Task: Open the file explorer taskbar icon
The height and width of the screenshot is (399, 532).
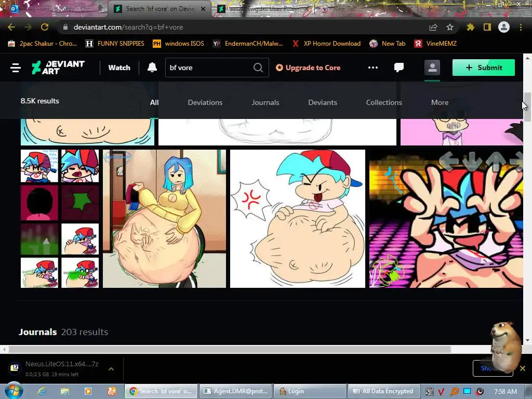Action: [65, 391]
